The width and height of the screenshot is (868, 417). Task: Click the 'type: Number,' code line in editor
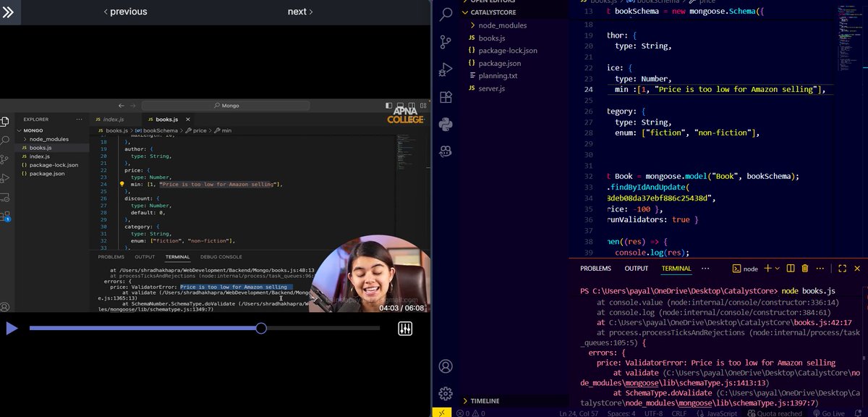click(x=643, y=79)
